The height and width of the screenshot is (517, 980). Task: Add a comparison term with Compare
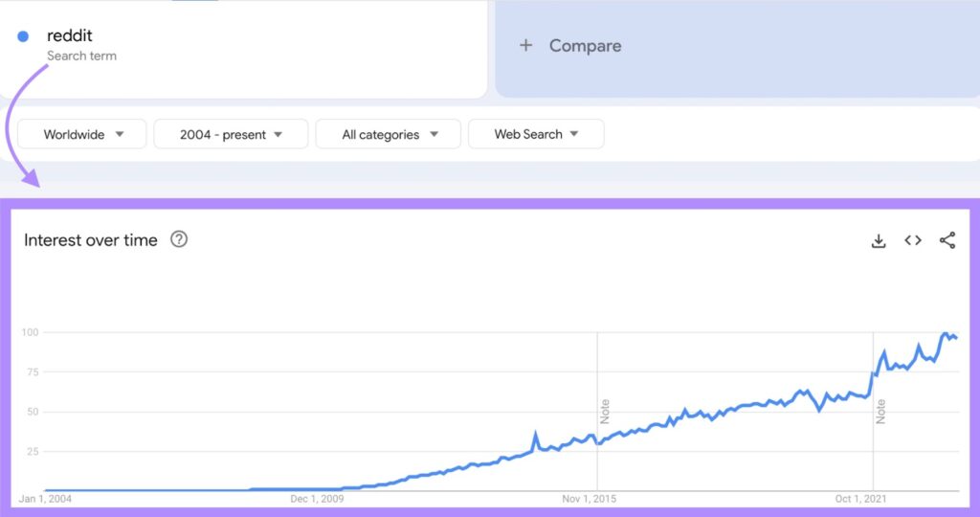pyautogui.click(x=585, y=45)
